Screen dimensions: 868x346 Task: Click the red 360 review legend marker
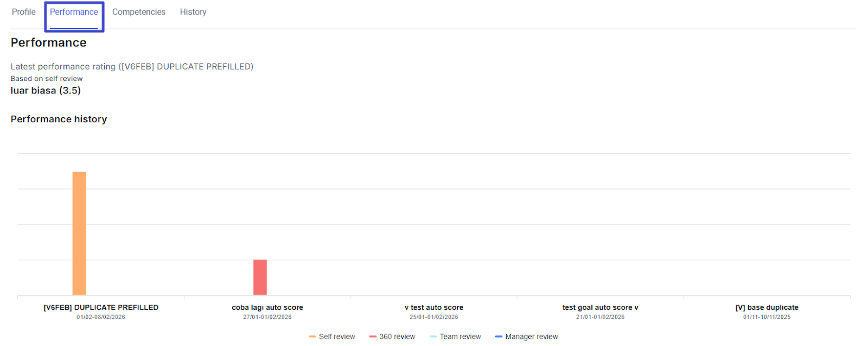(373, 337)
